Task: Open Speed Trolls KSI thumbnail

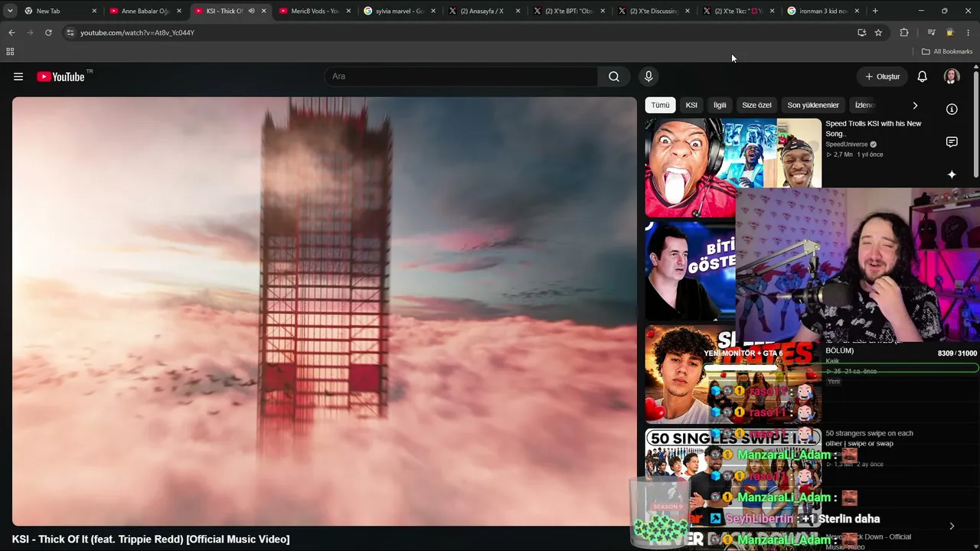Action: [x=733, y=168]
